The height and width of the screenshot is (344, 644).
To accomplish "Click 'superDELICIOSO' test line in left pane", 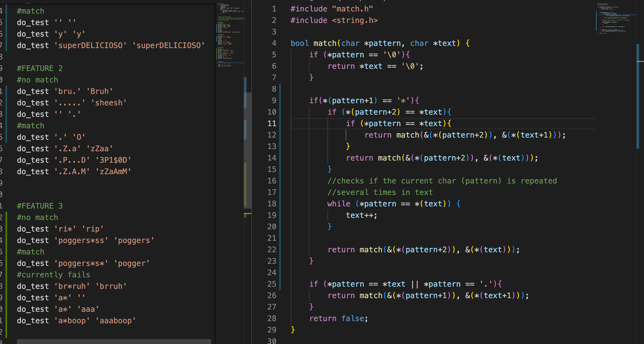I will point(110,45).
